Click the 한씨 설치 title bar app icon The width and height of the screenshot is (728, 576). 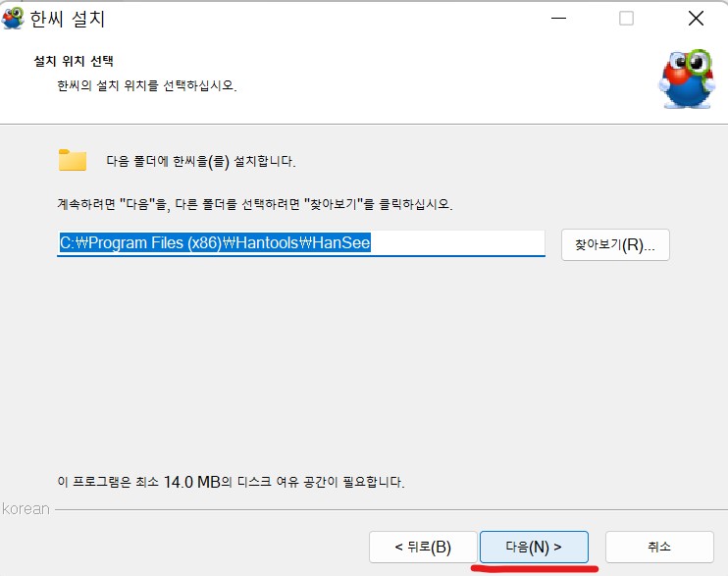13,19
